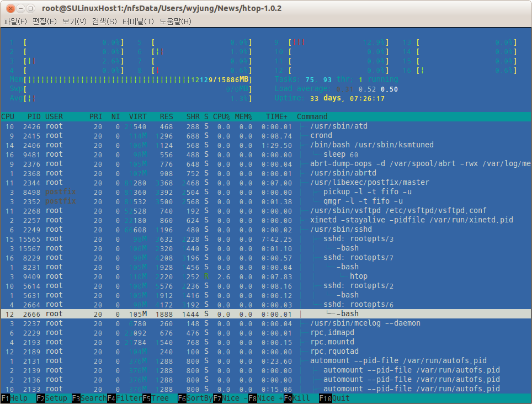Open the 터미널(T) menu

pyautogui.click(x=138, y=22)
